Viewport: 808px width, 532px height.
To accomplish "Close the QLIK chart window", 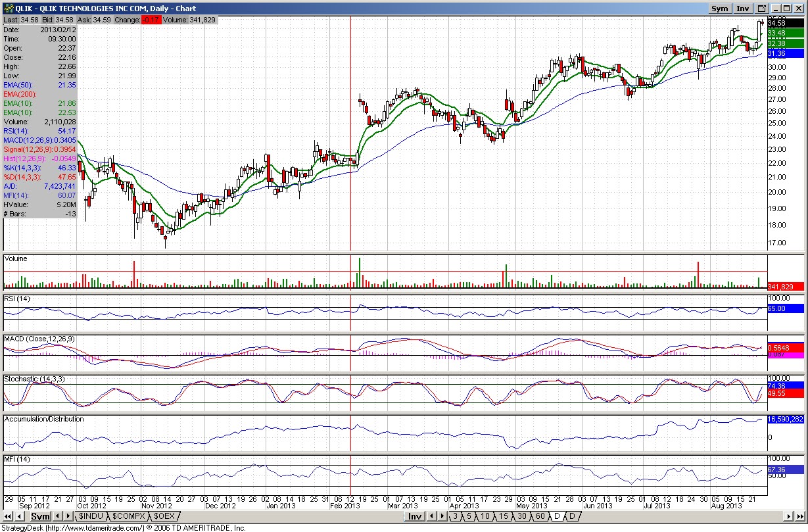I will click(x=798, y=9).
